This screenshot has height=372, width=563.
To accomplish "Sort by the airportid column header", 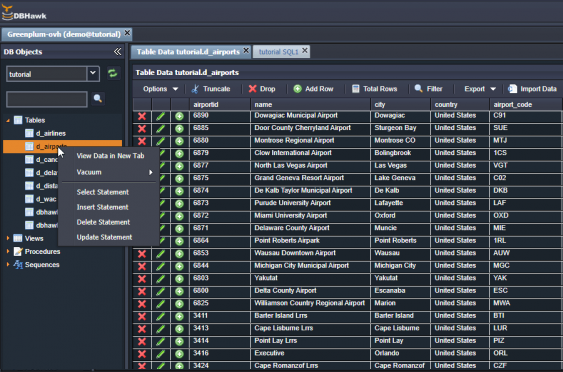I will click(220, 104).
